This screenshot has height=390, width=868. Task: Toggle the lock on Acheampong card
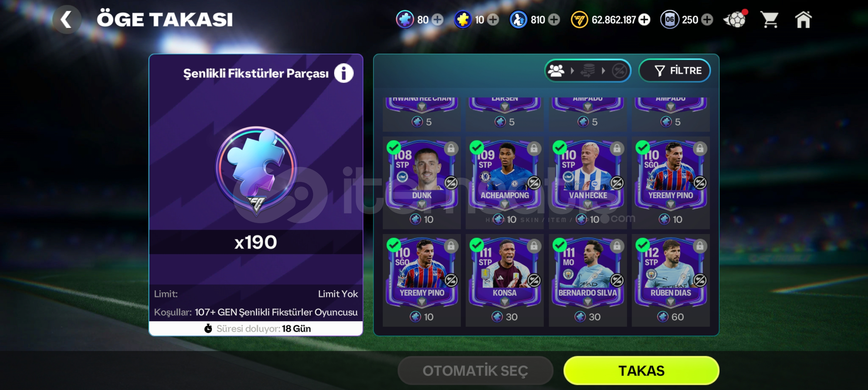(534, 148)
